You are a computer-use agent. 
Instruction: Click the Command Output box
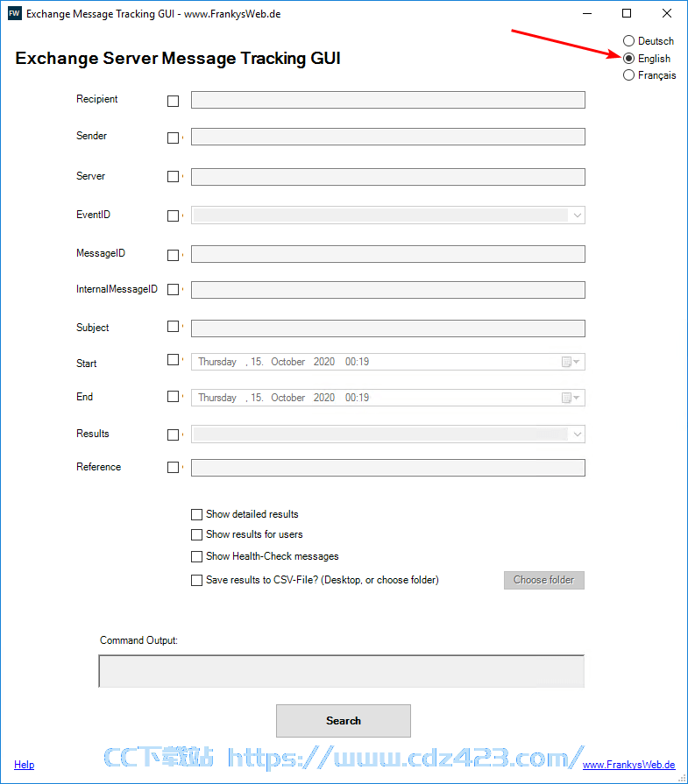tap(341, 671)
